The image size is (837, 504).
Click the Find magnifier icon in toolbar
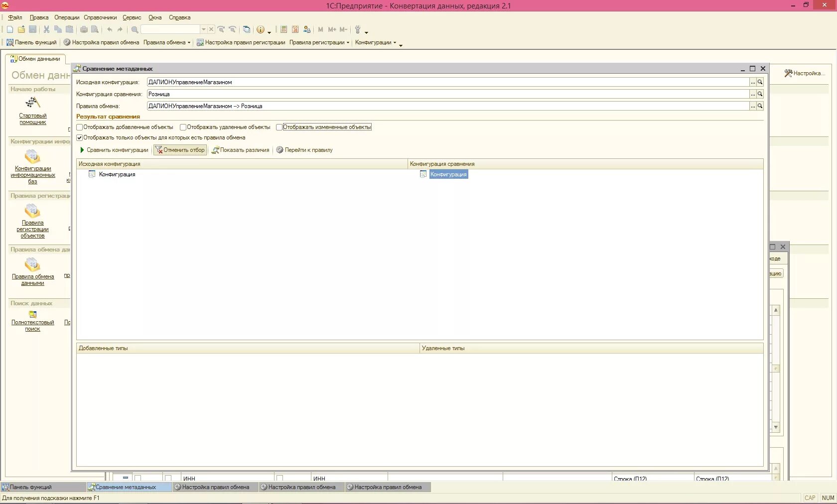tap(135, 29)
